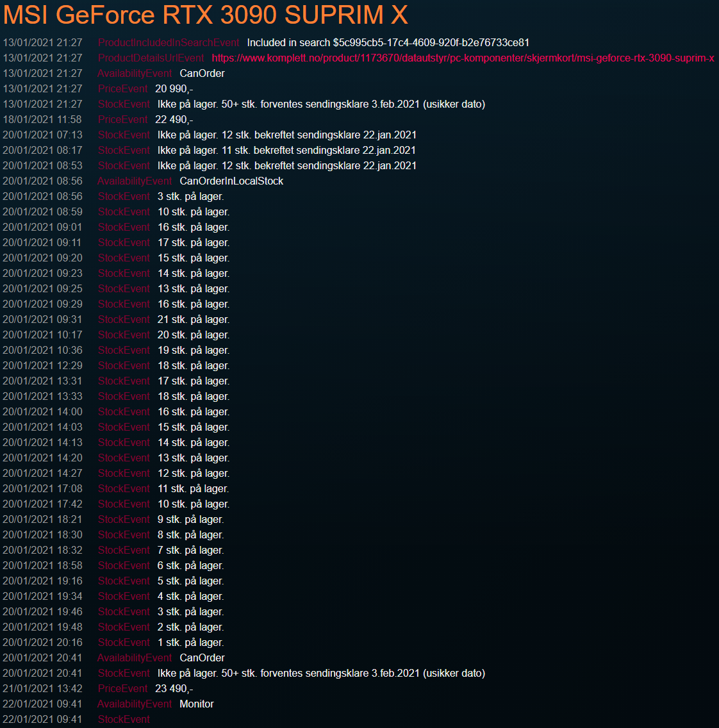The height and width of the screenshot is (728, 719).
Task: Click the '20 stk. på lager.' entry
Action: pos(194,335)
